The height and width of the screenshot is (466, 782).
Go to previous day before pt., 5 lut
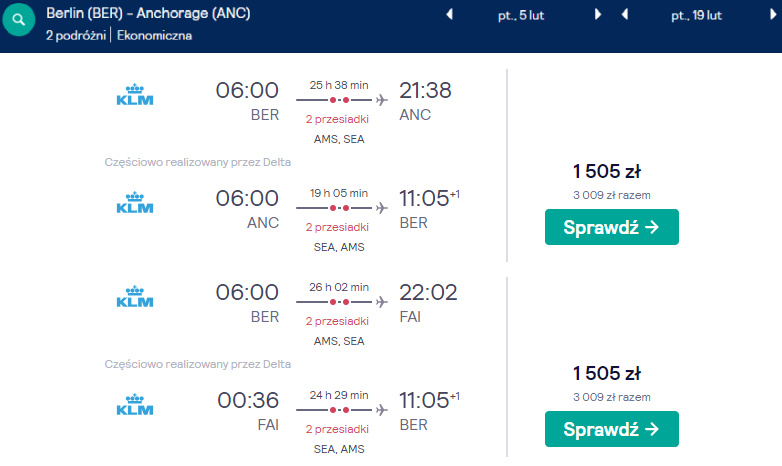pos(449,14)
